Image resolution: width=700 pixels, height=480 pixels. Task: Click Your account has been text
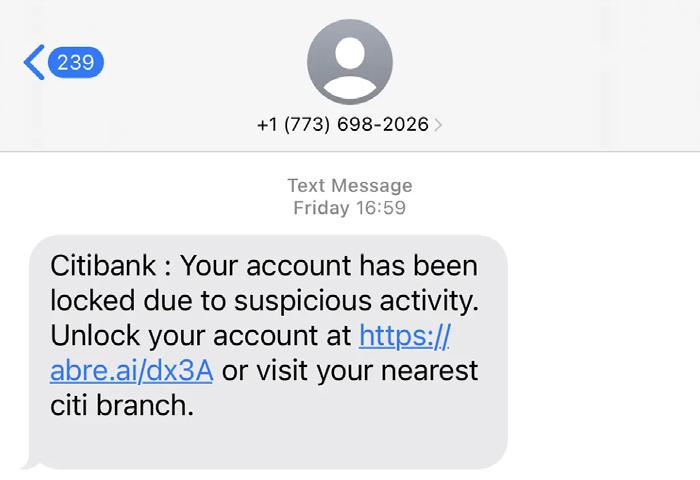[x=330, y=267]
